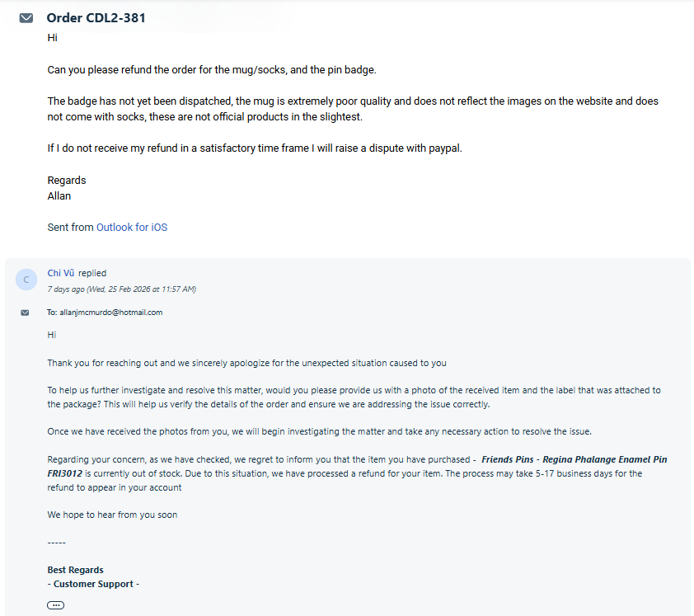Expand the quoted text ellipsis button
This screenshot has height=616, width=694.
click(55, 605)
